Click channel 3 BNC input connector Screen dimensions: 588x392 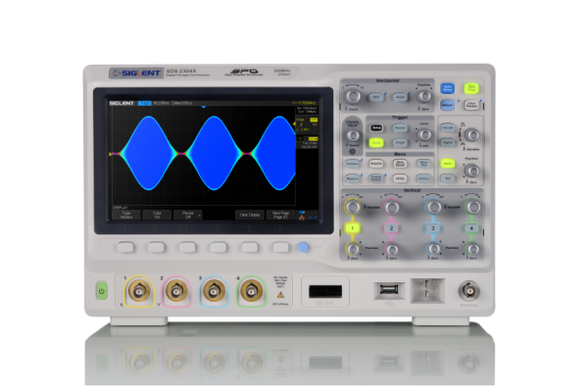tap(214, 291)
